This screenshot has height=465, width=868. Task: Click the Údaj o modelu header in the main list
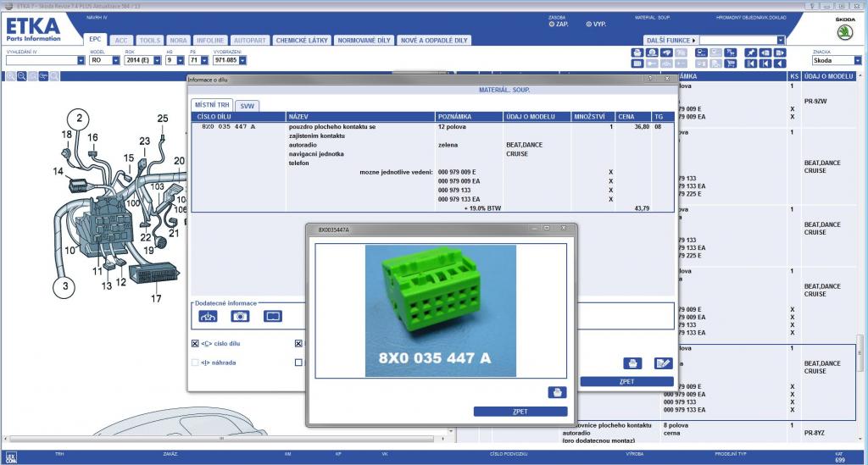coord(829,76)
